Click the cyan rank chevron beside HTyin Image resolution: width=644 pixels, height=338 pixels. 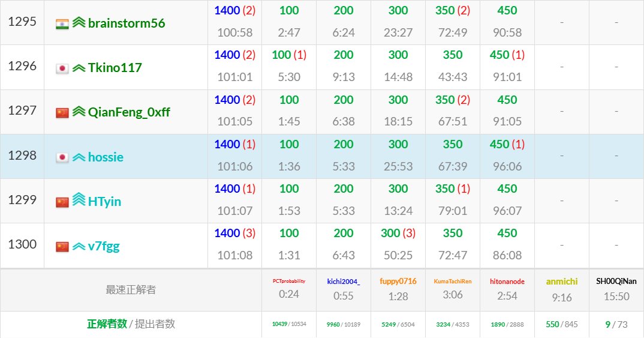tap(79, 199)
